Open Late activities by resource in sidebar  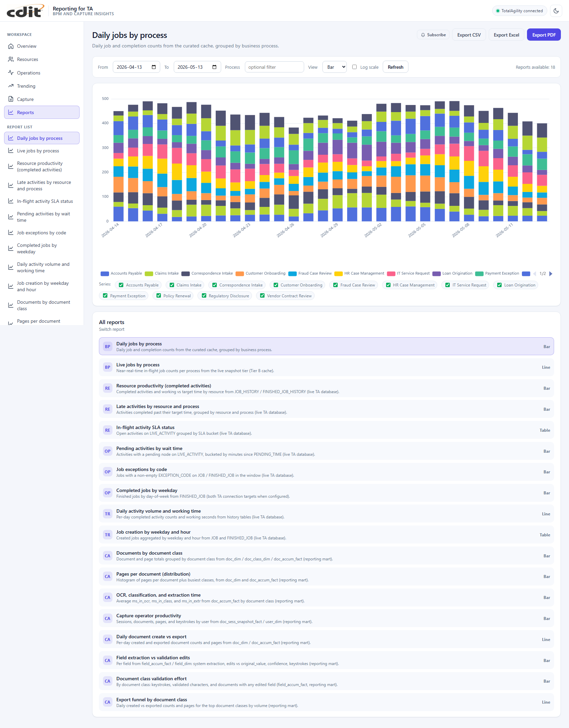coord(42,186)
